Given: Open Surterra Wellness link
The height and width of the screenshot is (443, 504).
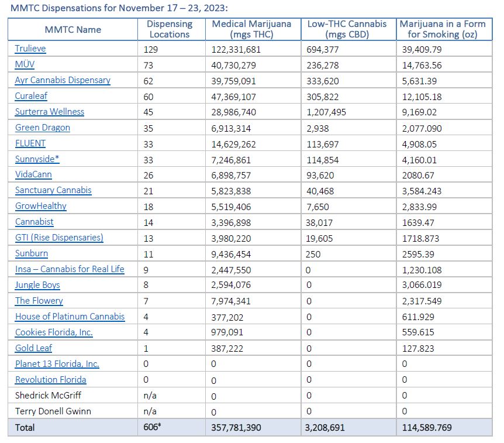Looking at the screenshot, I should (x=50, y=112).
